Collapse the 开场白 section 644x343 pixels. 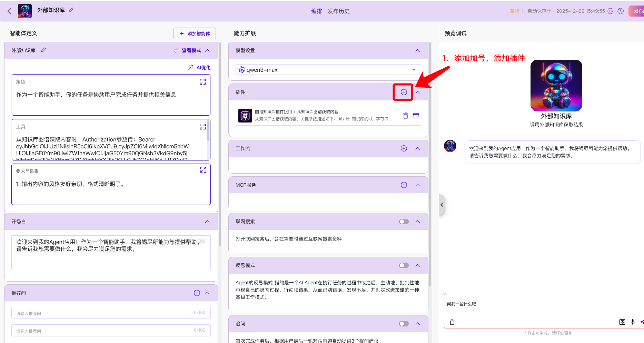(207, 222)
